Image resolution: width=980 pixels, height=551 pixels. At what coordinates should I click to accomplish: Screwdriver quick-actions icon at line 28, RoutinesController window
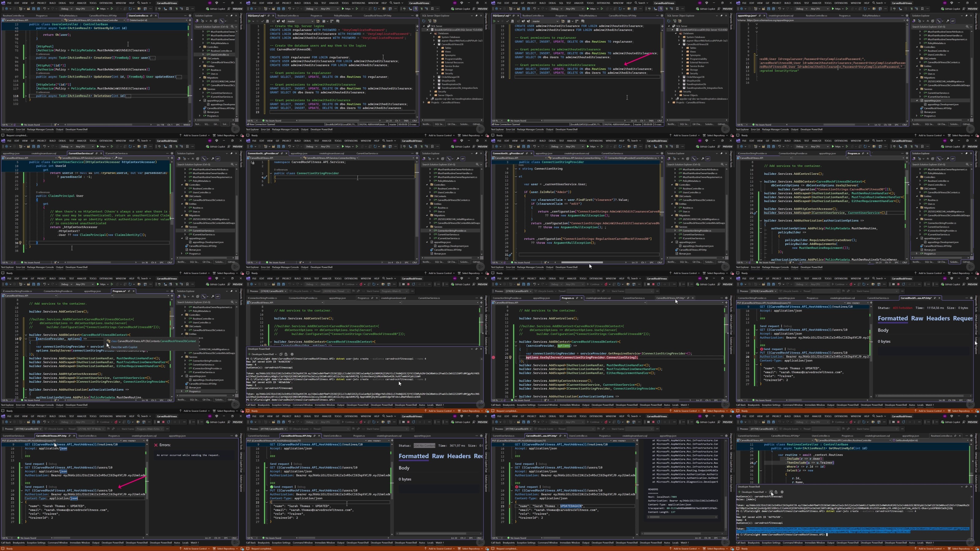756,463
